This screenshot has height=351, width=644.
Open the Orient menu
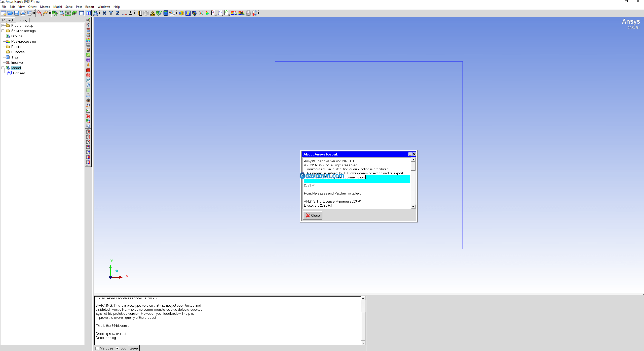tap(32, 7)
